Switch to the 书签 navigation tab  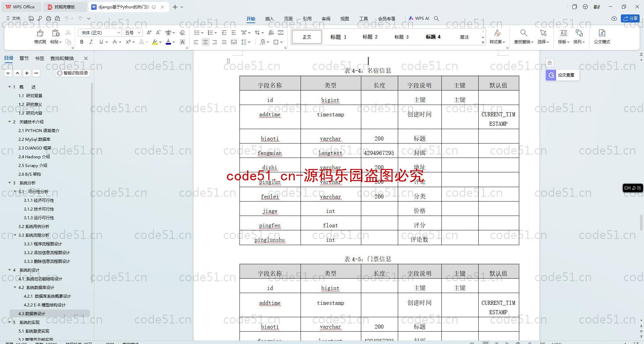(x=39, y=58)
